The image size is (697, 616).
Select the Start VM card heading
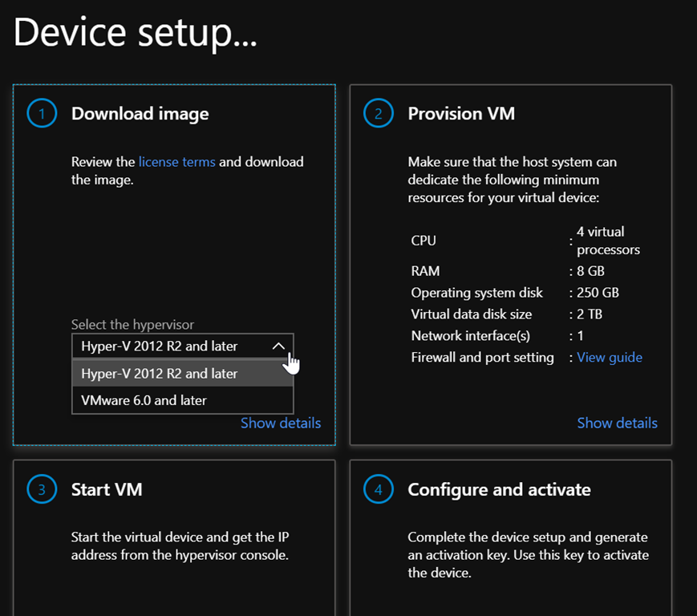tap(107, 489)
